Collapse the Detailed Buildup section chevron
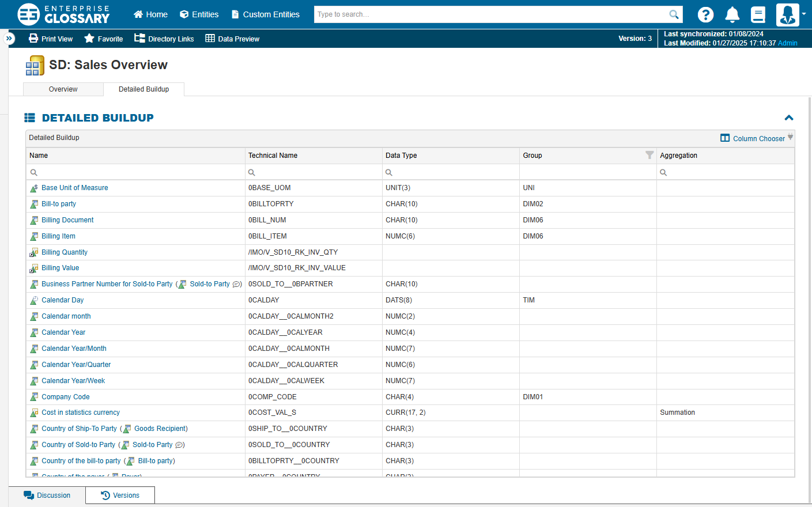Viewport: 812px width, 507px height. (x=789, y=118)
